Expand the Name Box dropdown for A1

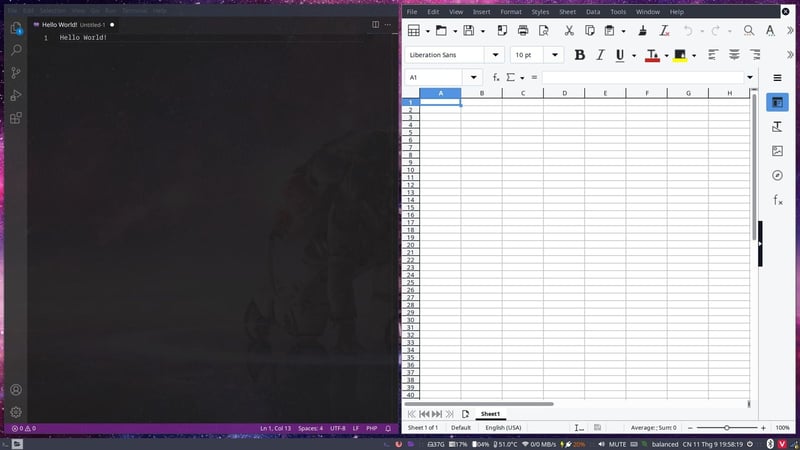[476, 77]
